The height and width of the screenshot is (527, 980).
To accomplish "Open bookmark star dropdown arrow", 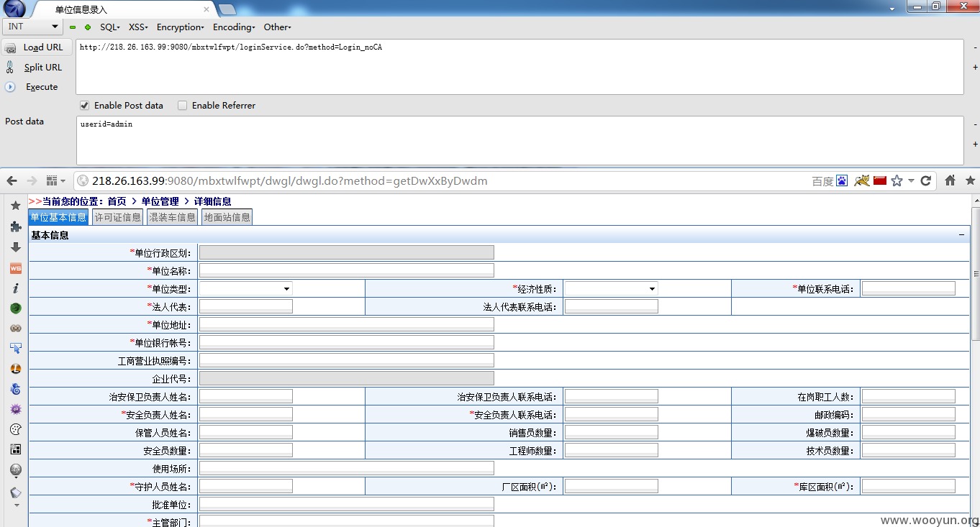I will point(911,181).
